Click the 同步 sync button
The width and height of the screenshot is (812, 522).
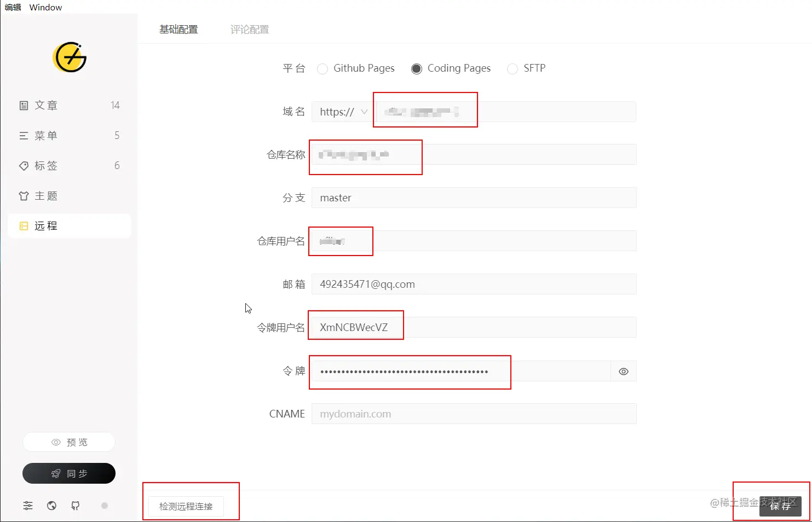(69, 473)
